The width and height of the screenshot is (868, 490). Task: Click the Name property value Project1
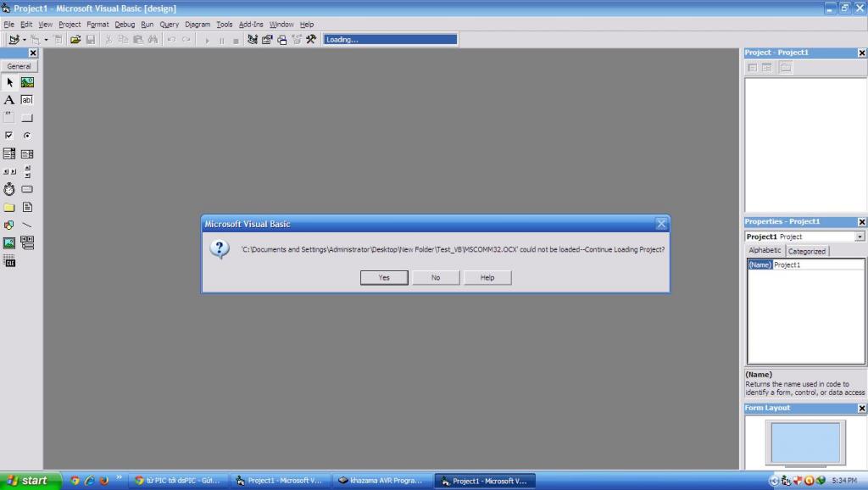pyautogui.click(x=818, y=264)
